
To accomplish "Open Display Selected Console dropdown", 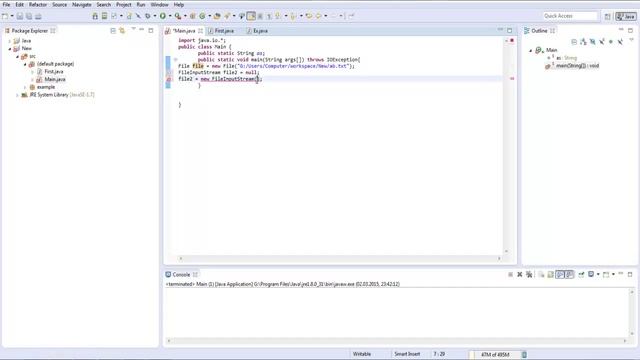I will (598, 274).
